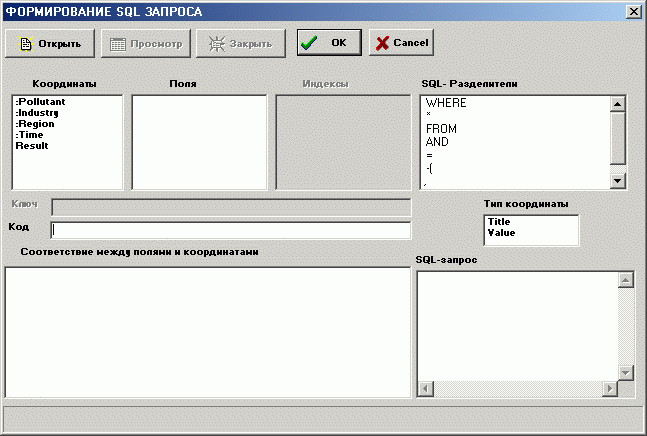Click the disabled Закрыть button
This screenshot has width=647, height=436.
point(241,43)
